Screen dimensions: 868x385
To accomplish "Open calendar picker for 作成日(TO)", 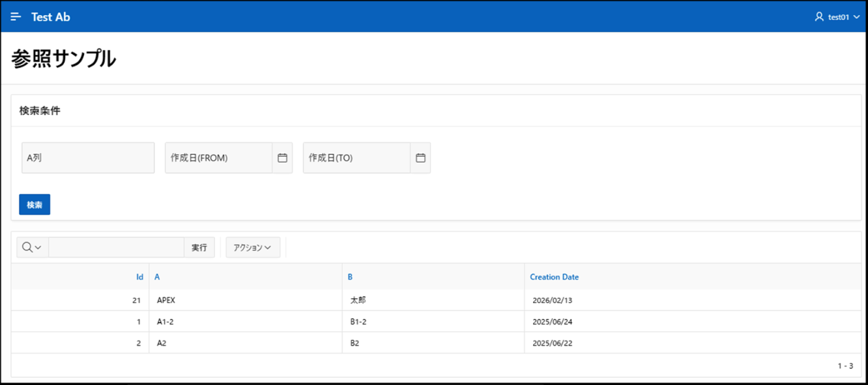I will coord(420,158).
